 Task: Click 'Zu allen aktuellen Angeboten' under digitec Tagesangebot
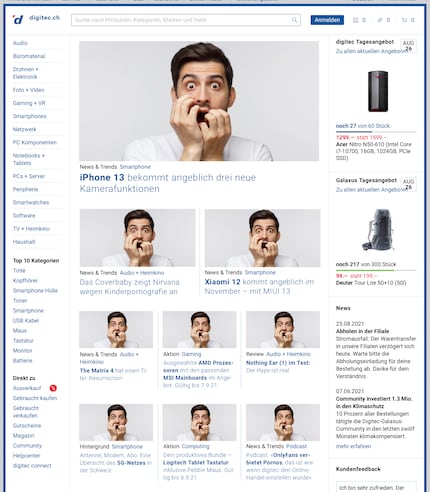click(371, 51)
